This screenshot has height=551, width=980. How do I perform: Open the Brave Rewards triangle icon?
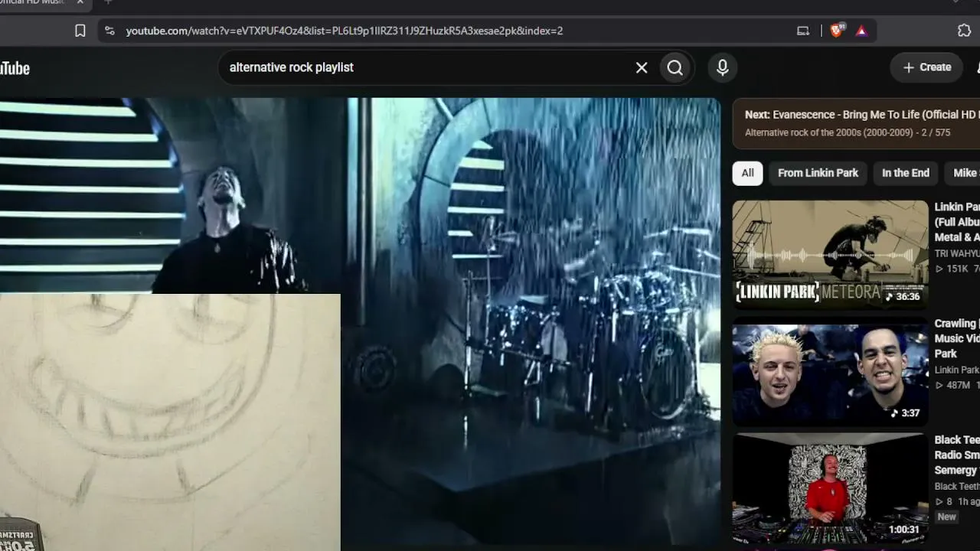coord(861,31)
